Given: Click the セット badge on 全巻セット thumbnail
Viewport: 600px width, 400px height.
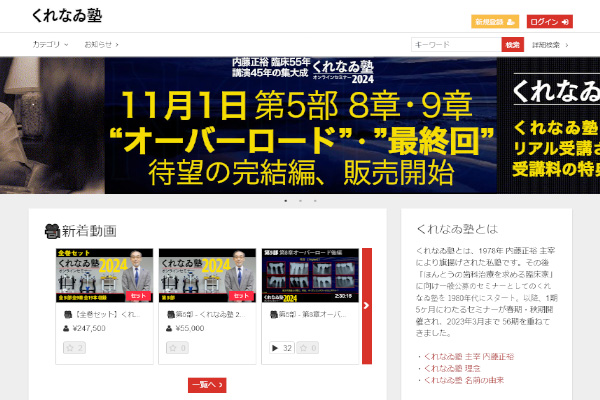Looking at the screenshot, I should click(x=139, y=296).
